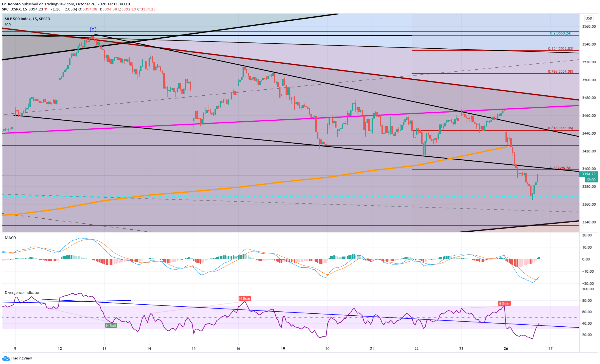The width and height of the screenshot is (600, 364).
Task: Click the 0.618(3443.46) Fibonacci label
Action: click(560, 128)
